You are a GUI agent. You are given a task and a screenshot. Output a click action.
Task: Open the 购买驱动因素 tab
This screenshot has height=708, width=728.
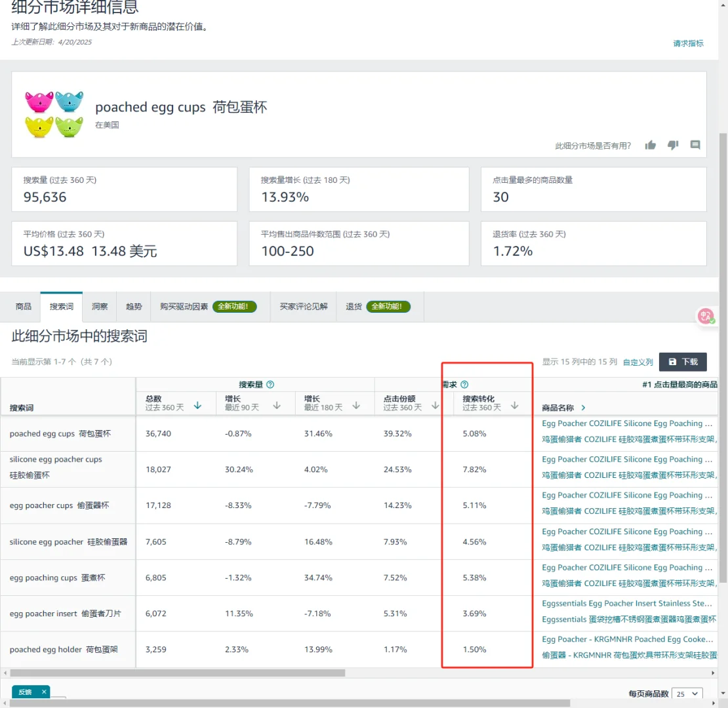(x=210, y=306)
